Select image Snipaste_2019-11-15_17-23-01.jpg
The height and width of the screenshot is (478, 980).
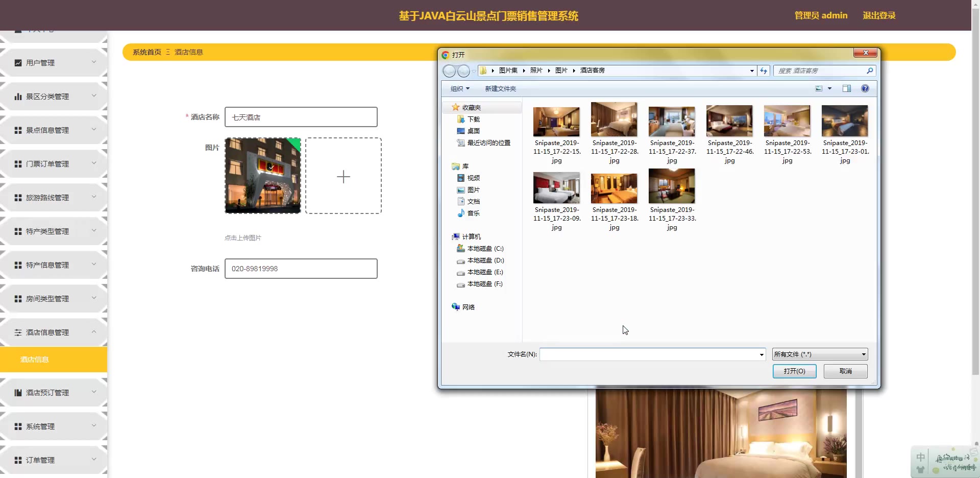[845, 135]
